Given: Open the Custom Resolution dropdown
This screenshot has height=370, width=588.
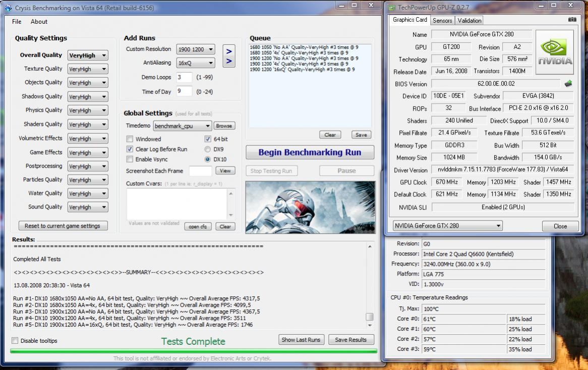Looking at the screenshot, I should tap(195, 49).
